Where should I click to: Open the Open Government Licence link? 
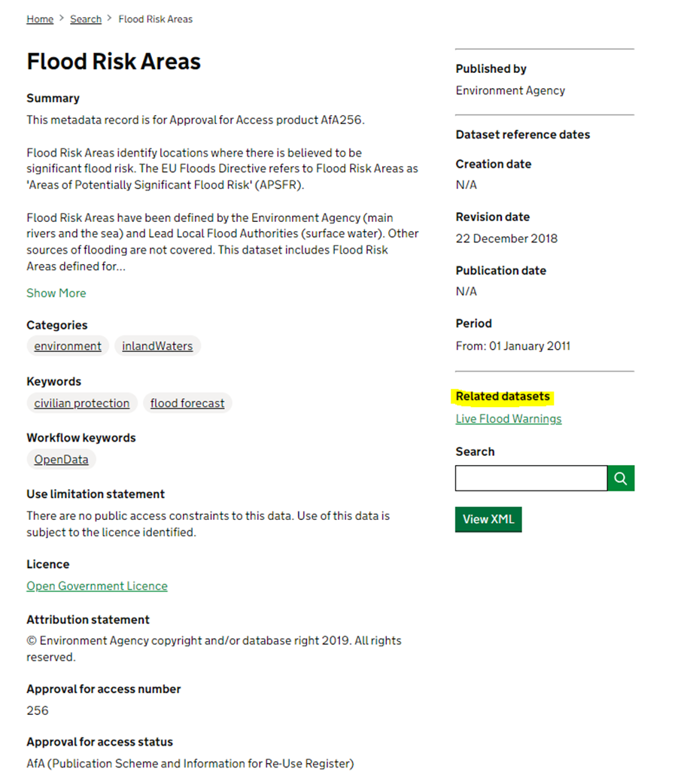point(97,586)
